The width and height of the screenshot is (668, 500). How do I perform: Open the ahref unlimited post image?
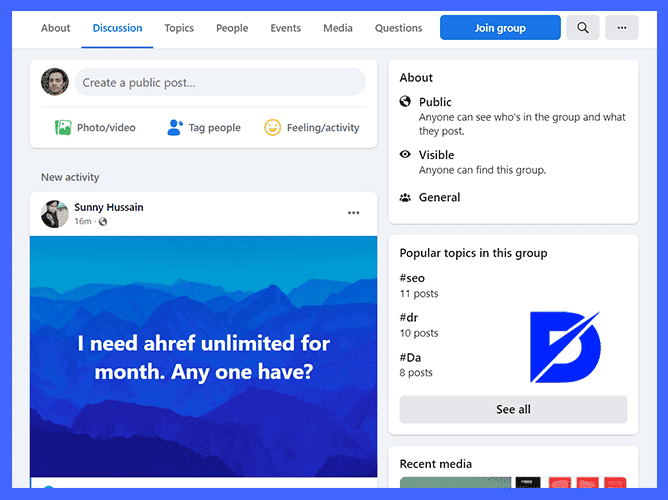[x=204, y=356]
